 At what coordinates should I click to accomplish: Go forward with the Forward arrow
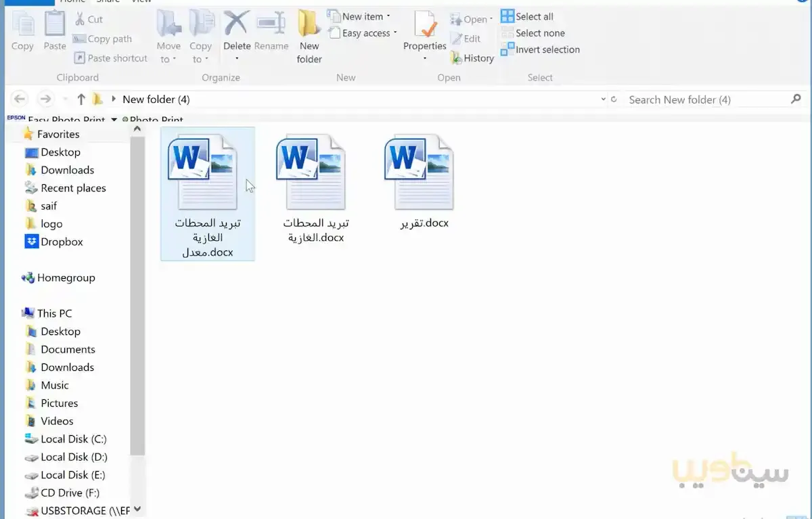(x=45, y=99)
